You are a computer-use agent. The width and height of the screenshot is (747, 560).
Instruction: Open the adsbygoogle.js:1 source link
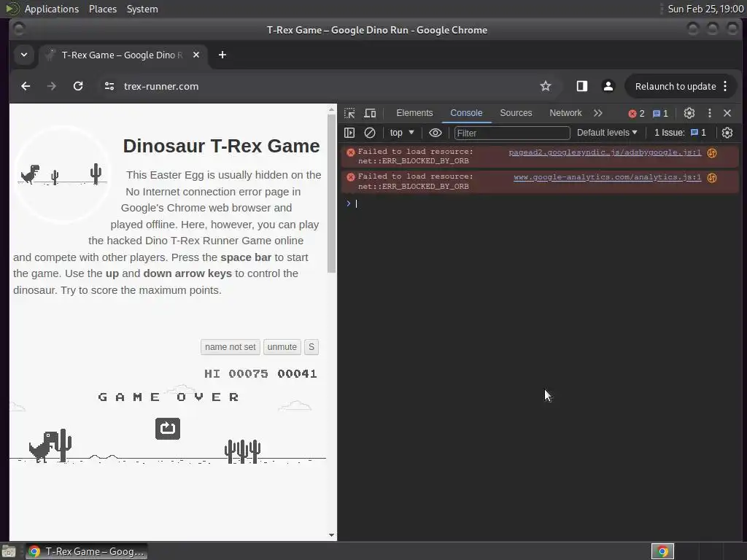point(605,152)
